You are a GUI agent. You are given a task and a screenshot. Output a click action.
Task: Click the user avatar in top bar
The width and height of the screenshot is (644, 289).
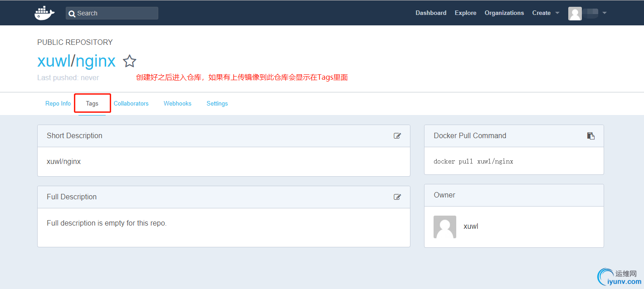coord(575,14)
